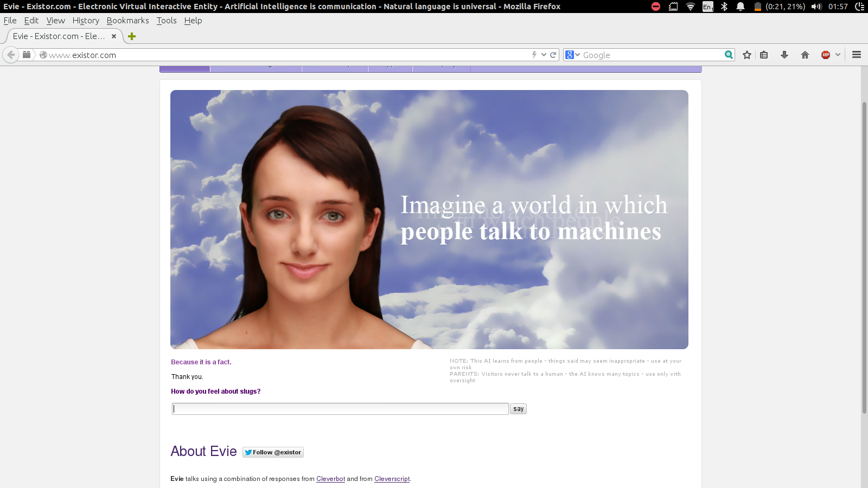Open the Cleverbot link
868x488 pixels.
[x=330, y=479]
